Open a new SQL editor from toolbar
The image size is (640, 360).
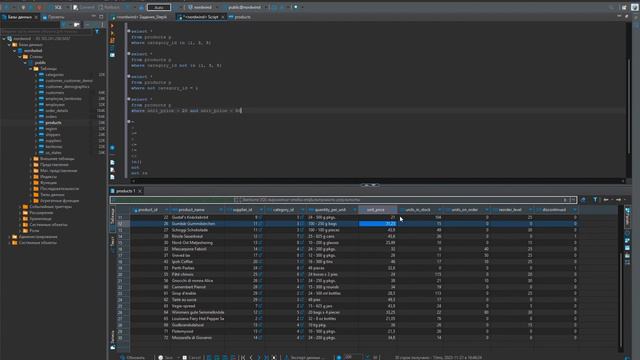click(56, 7)
